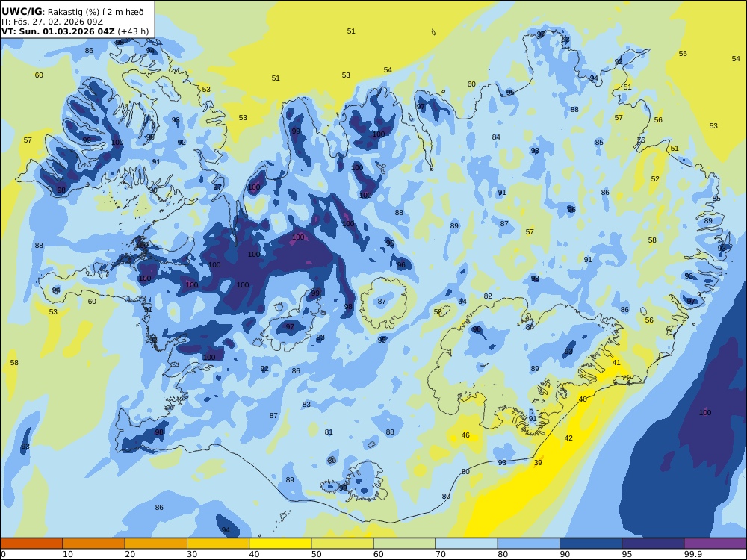Click the '82' humidity value on the map

488,296
